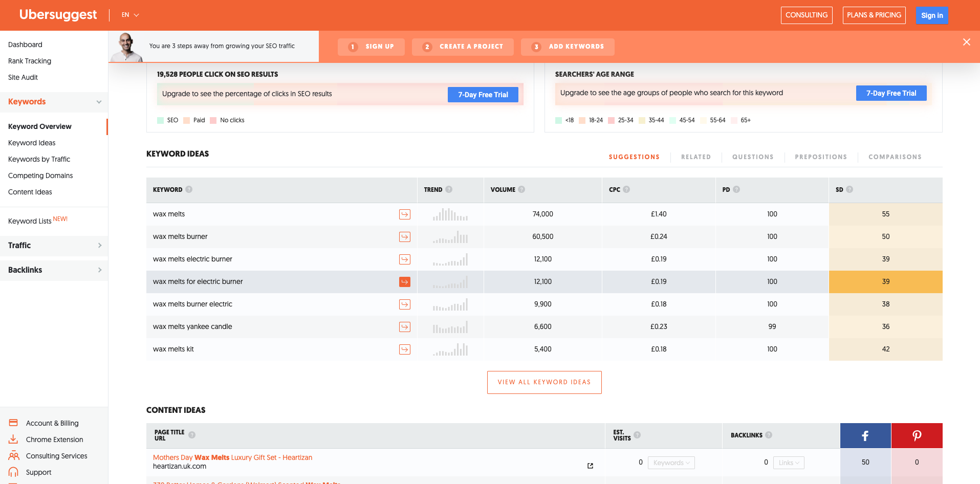Viewport: 980px width, 484px height.
Task: Click the No clicks legend color swatch
Action: click(213, 120)
